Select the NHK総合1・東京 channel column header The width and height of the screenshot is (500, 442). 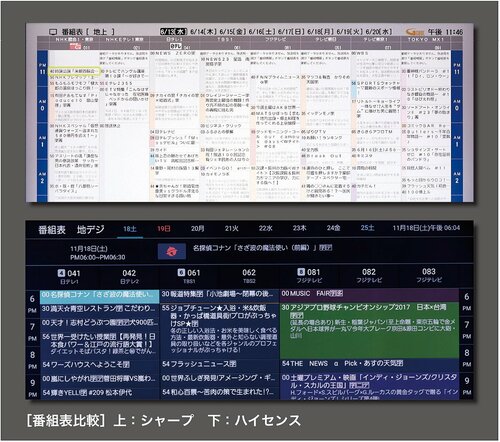pos(74,43)
